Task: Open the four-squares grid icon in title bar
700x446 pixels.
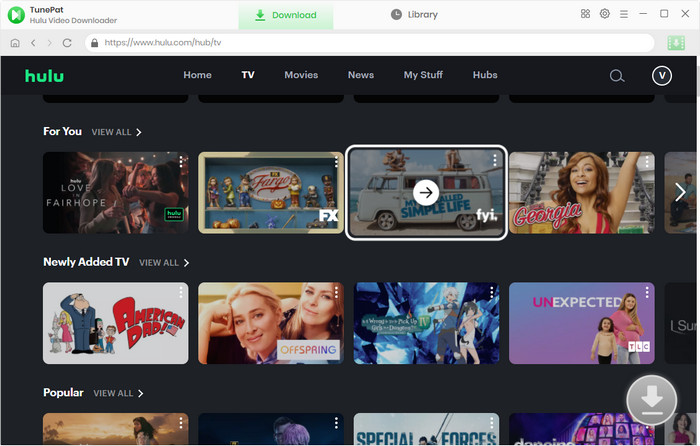Action: point(585,14)
